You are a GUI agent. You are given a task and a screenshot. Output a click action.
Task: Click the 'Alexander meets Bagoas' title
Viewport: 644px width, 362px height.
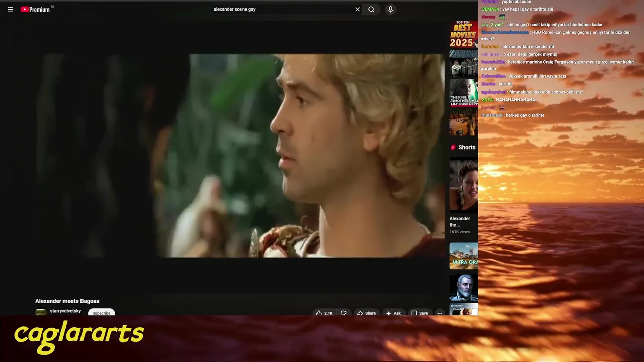coord(67,301)
